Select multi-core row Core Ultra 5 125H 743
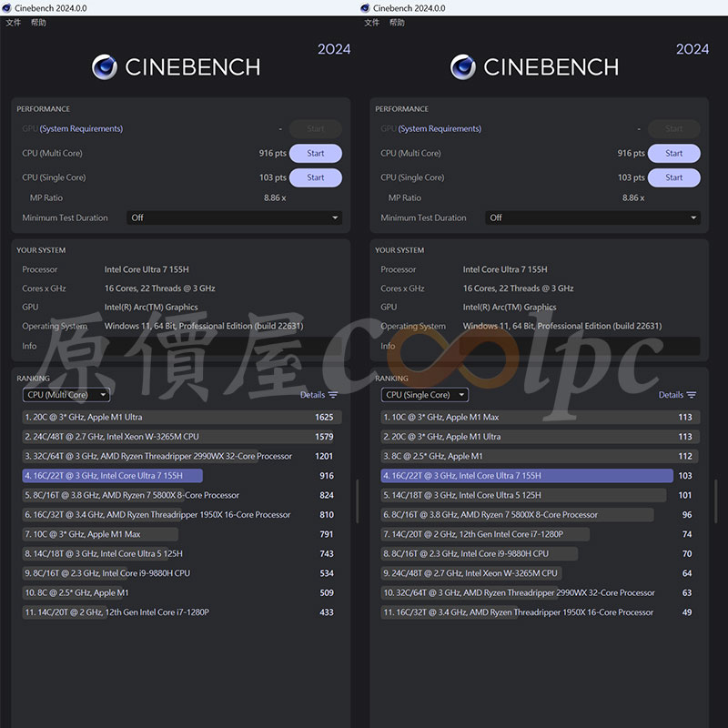The image size is (728, 728). (x=182, y=553)
